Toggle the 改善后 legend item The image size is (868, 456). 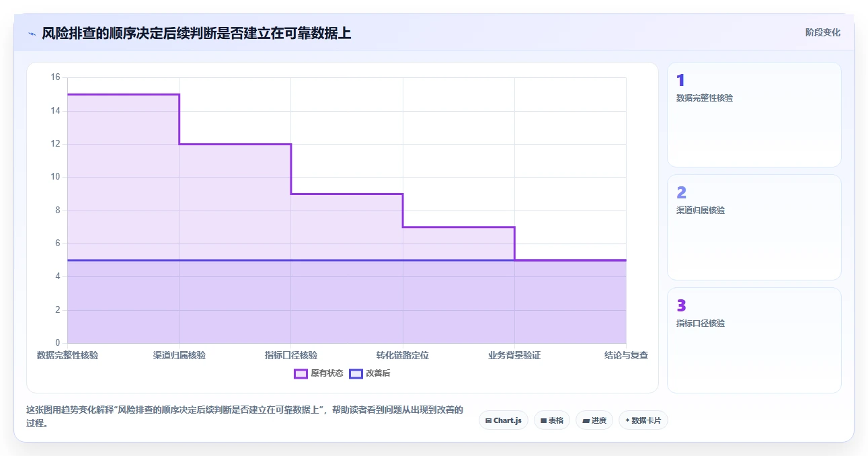click(x=369, y=373)
